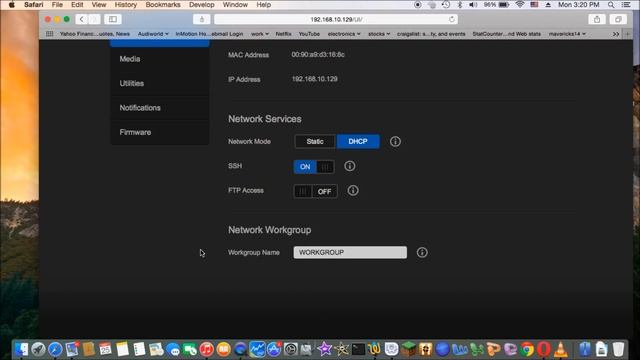Toggle the FTP Access switch
This screenshot has height=360, width=640.
click(x=316, y=191)
